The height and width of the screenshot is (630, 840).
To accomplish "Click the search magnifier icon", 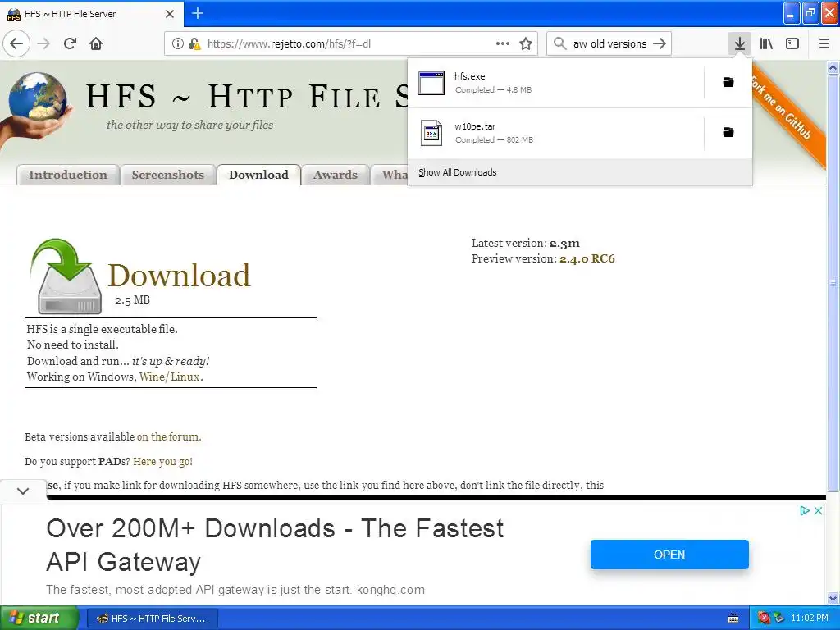I will point(559,43).
